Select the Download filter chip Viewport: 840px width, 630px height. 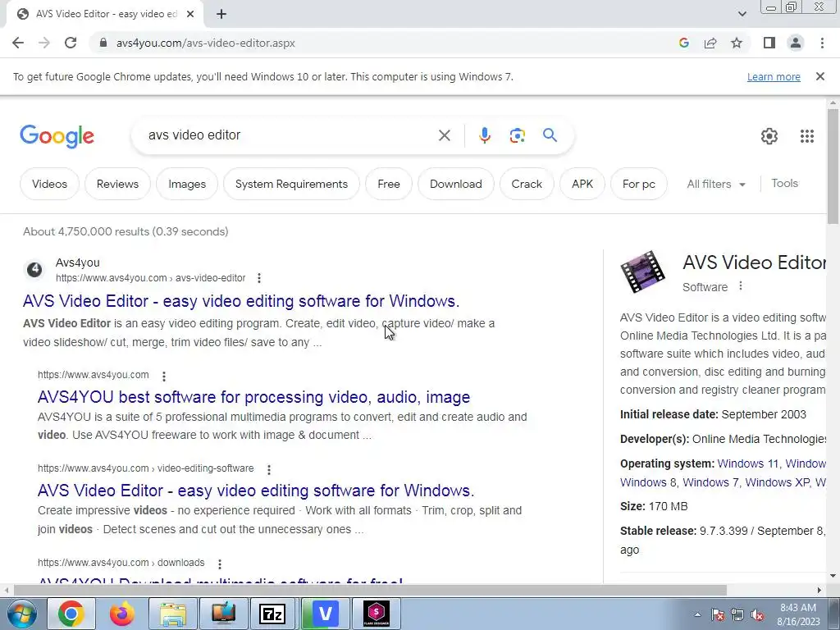coord(456,184)
